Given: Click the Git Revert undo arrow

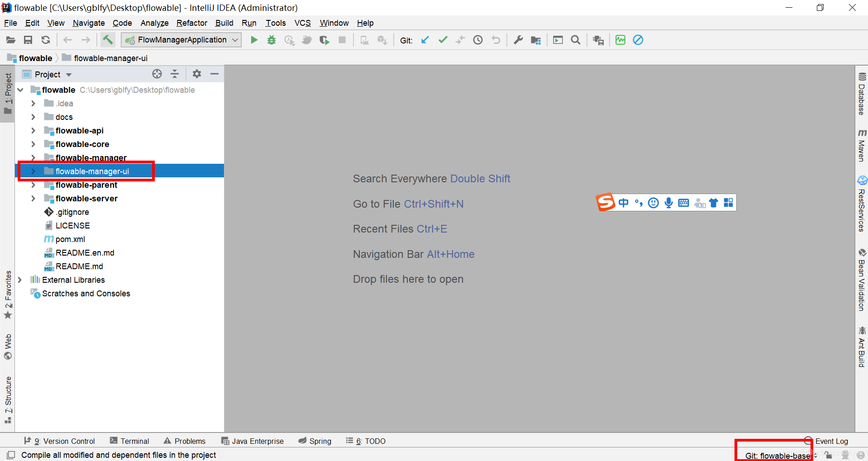Looking at the screenshot, I should click(496, 40).
